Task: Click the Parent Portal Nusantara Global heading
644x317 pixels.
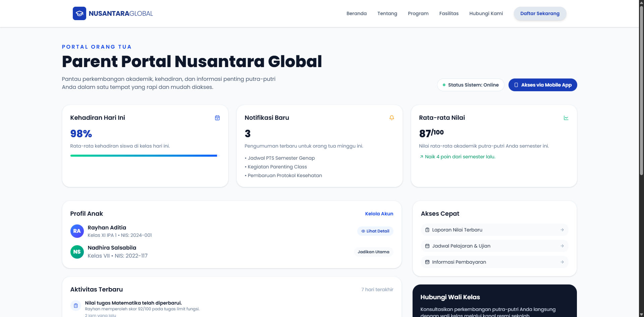Action: [x=192, y=61]
